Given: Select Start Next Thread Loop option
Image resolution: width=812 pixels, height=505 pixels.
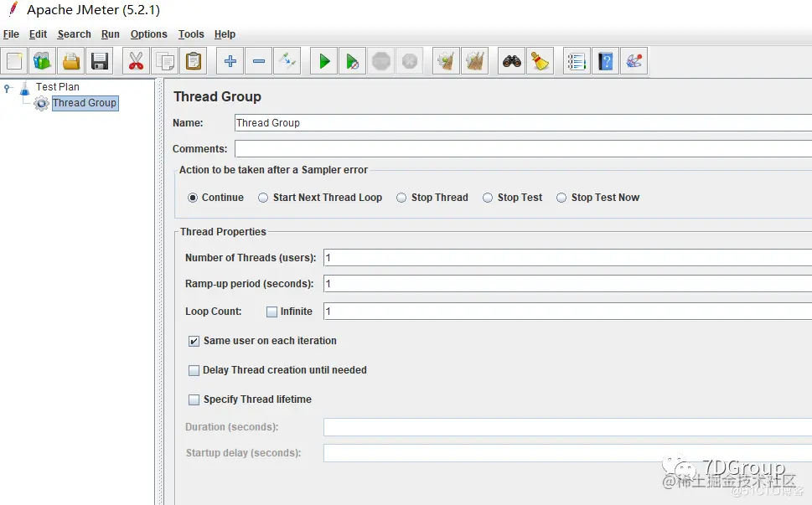Looking at the screenshot, I should pos(263,198).
